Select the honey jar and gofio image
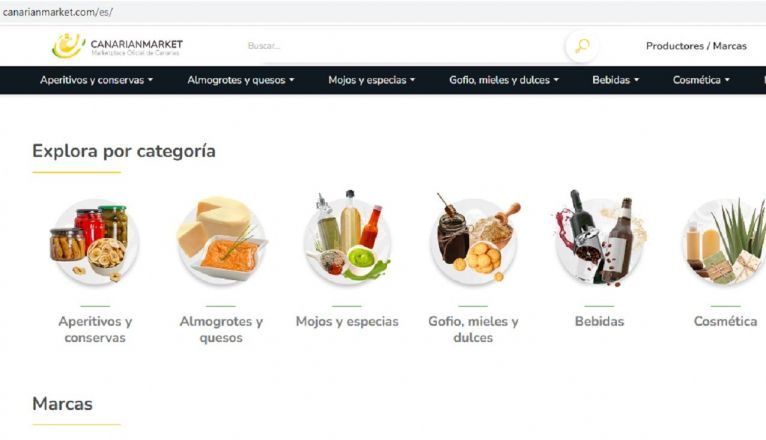Screen dimensions: 766x440 (474, 239)
